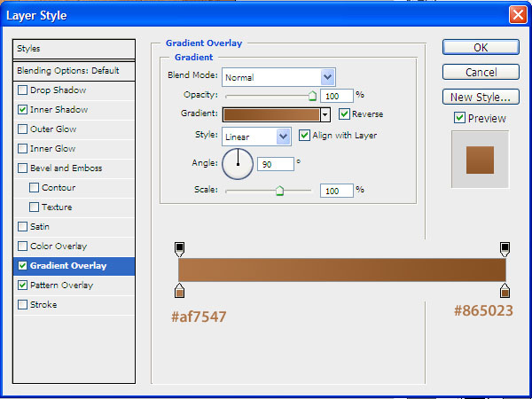Select Pattern Overlay in styles list
Viewport: 532px width, 399px height.
61,286
